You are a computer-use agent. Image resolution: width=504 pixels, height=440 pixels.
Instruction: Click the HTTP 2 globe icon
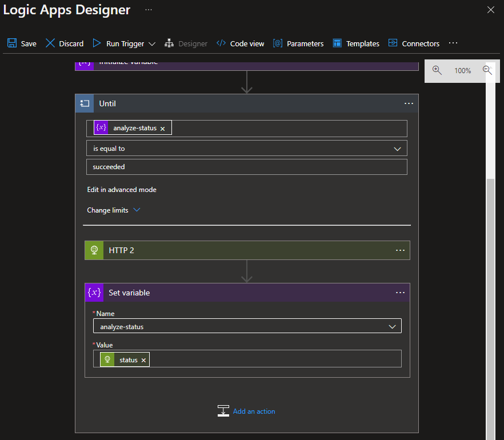click(x=94, y=250)
